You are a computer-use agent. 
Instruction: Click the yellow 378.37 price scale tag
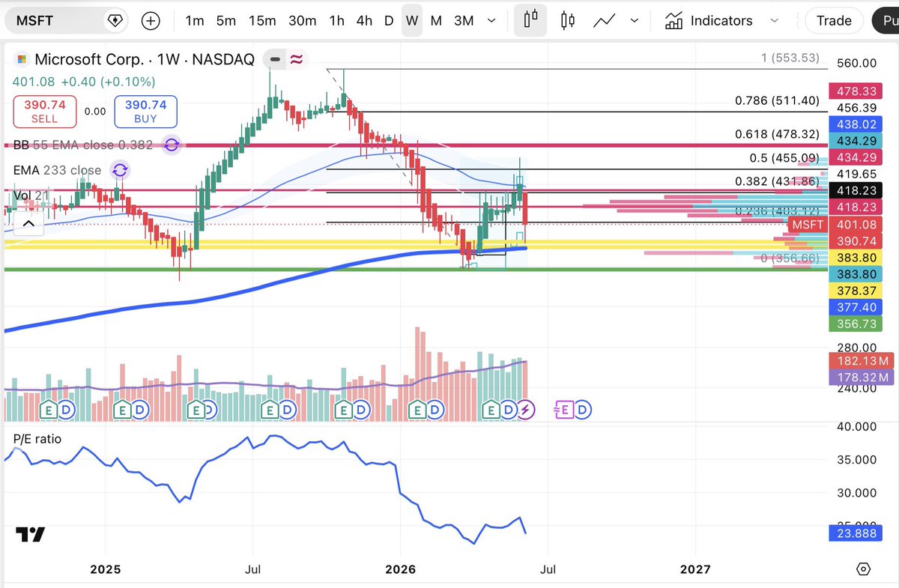857,290
